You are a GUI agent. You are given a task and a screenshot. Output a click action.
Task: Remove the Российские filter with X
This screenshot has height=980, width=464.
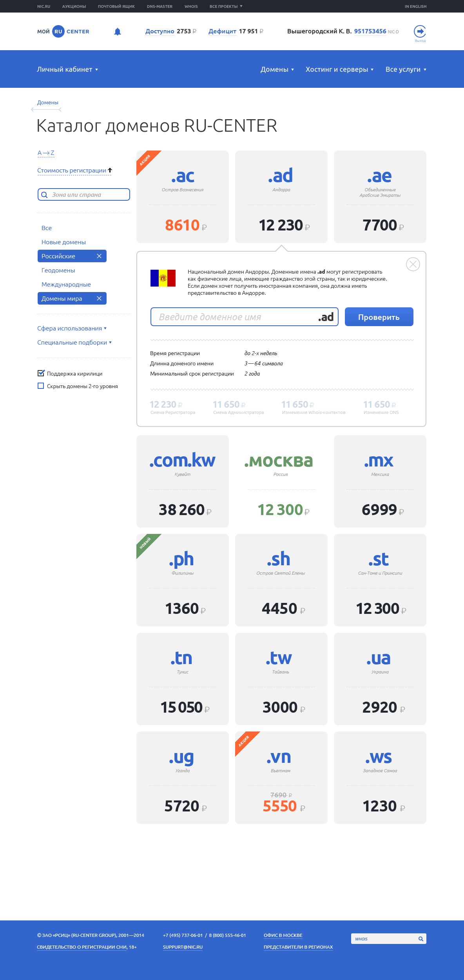[x=99, y=256]
